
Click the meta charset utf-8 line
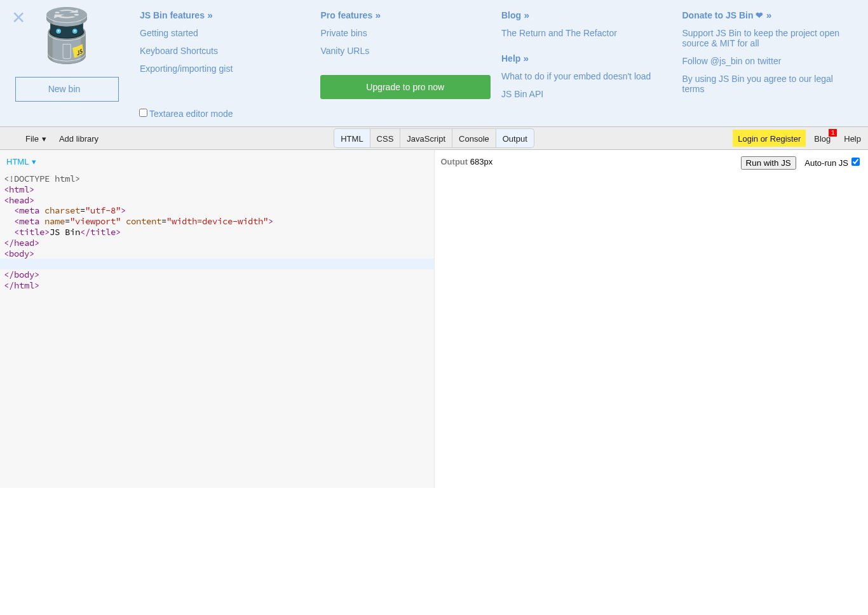[70, 211]
